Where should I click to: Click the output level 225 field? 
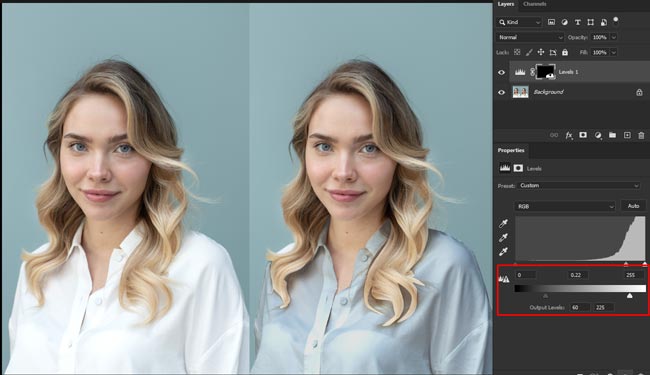[x=604, y=307]
